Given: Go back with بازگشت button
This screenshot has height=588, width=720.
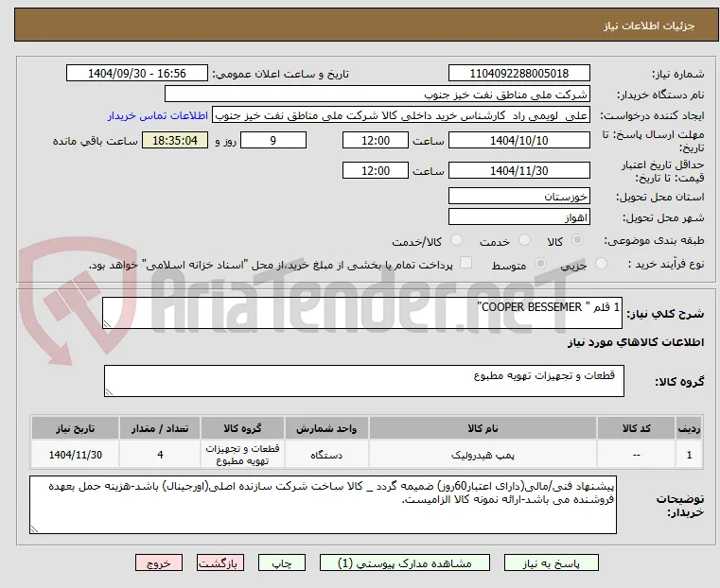Looking at the screenshot, I should (220, 562).
